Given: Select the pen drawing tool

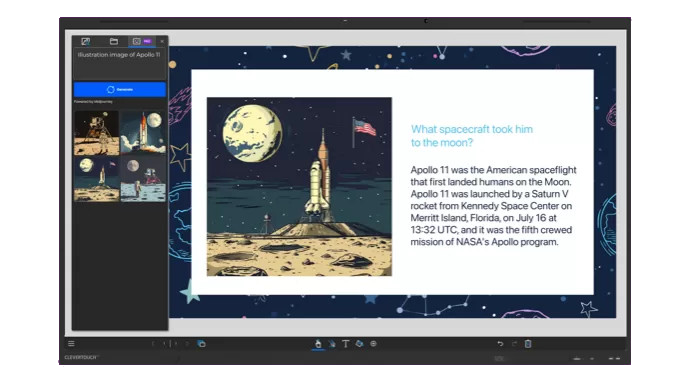Looking at the screenshot, I should (x=332, y=344).
